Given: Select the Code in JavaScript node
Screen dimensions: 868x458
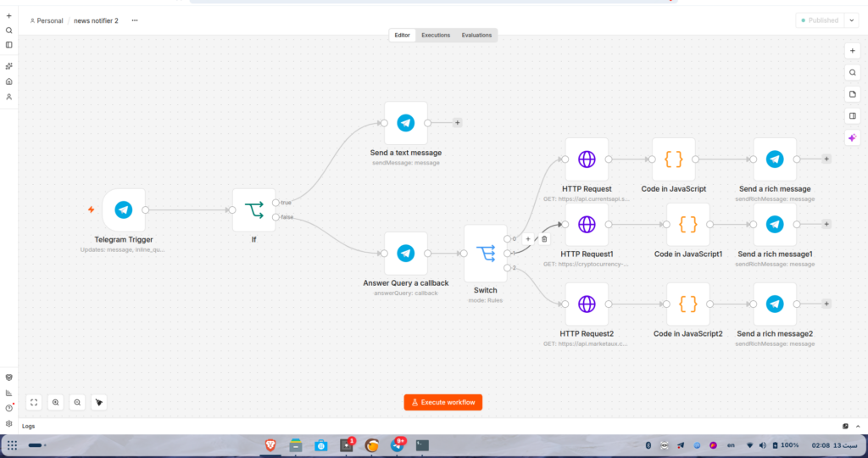Looking at the screenshot, I should pos(674,159).
